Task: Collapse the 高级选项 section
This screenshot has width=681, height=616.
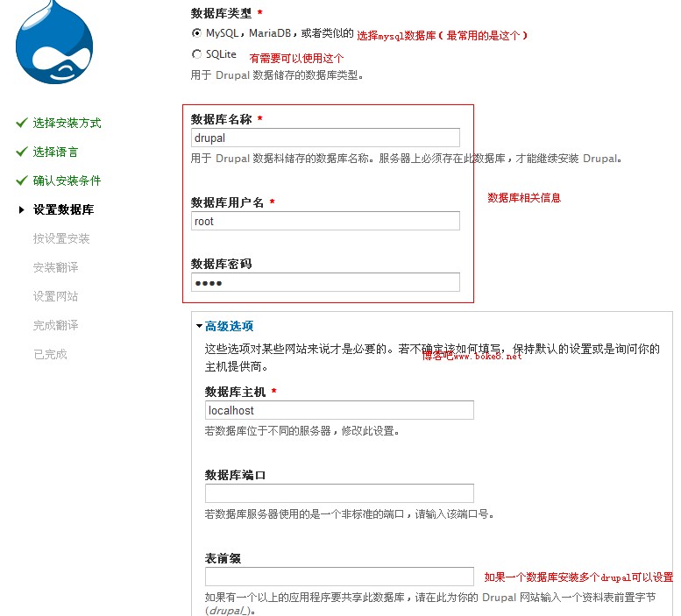Action: click(x=229, y=326)
